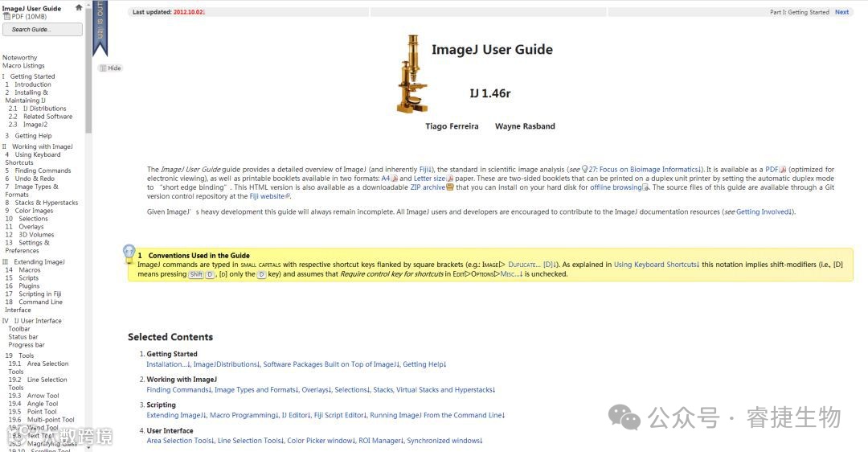Visit the Fiji website link

tap(267, 196)
